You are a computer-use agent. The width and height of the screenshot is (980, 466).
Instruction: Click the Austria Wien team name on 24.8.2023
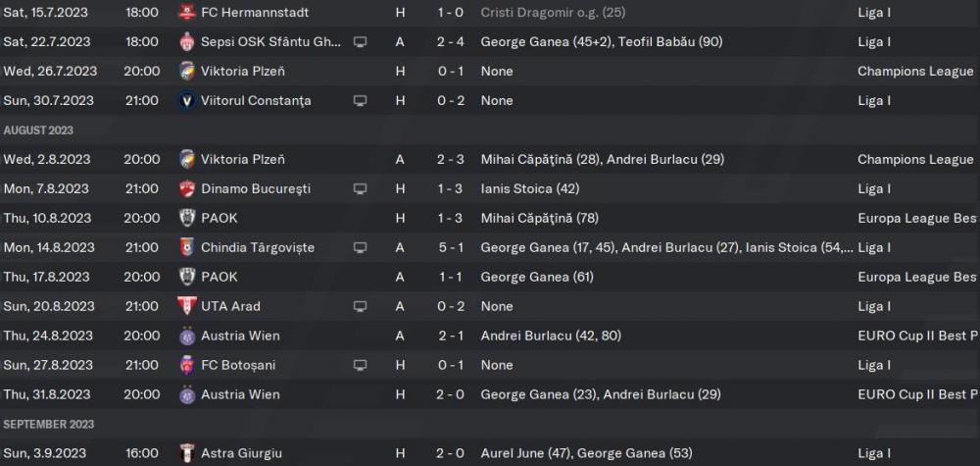click(240, 336)
